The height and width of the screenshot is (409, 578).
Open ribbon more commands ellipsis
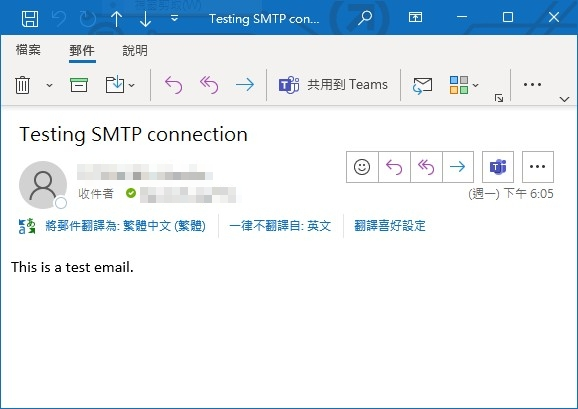pyautogui.click(x=532, y=84)
